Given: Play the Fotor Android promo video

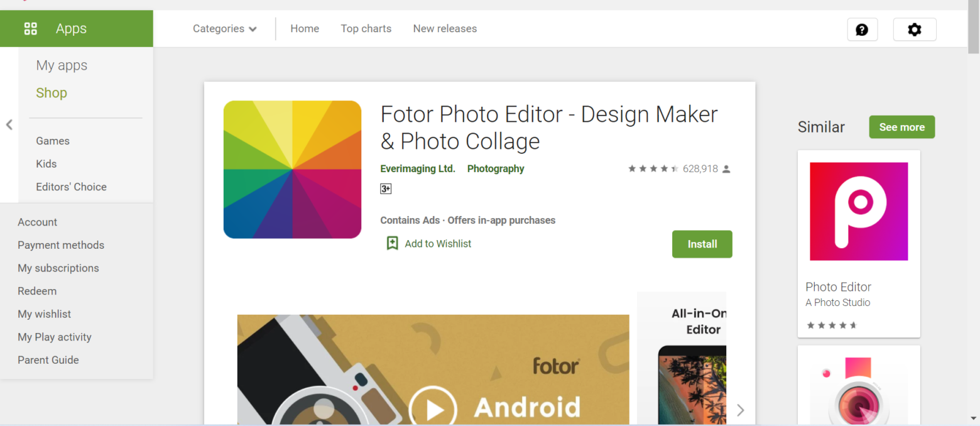Looking at the screenshot, I should 433,407.
